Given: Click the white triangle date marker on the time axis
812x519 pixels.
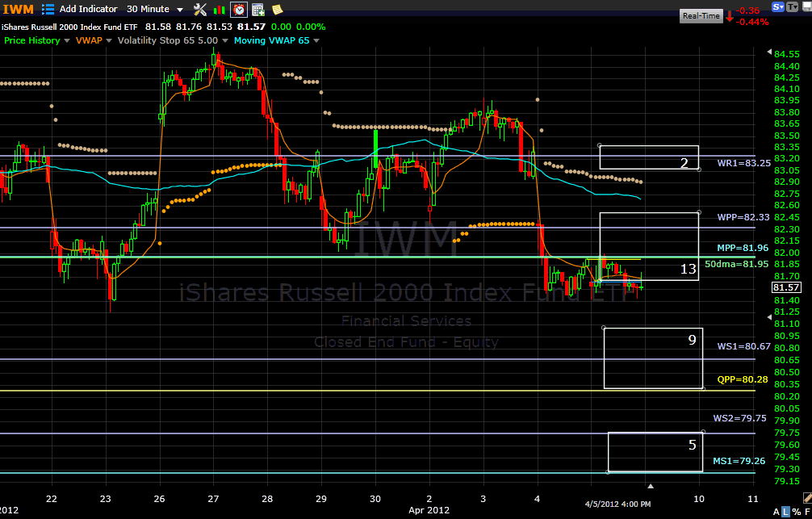Looking at the screenshot, I should click(x=651, y=486).
